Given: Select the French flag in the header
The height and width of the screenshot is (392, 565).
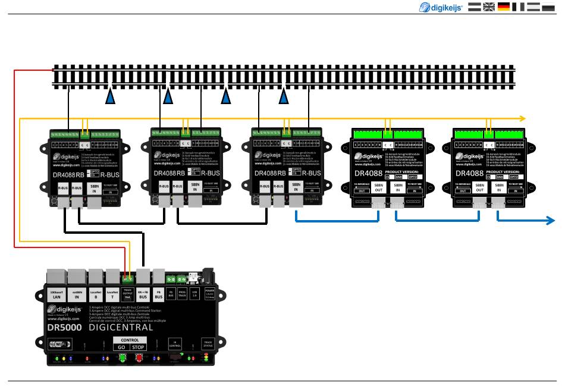Looking at the screenshot, I should pos(519,7).
